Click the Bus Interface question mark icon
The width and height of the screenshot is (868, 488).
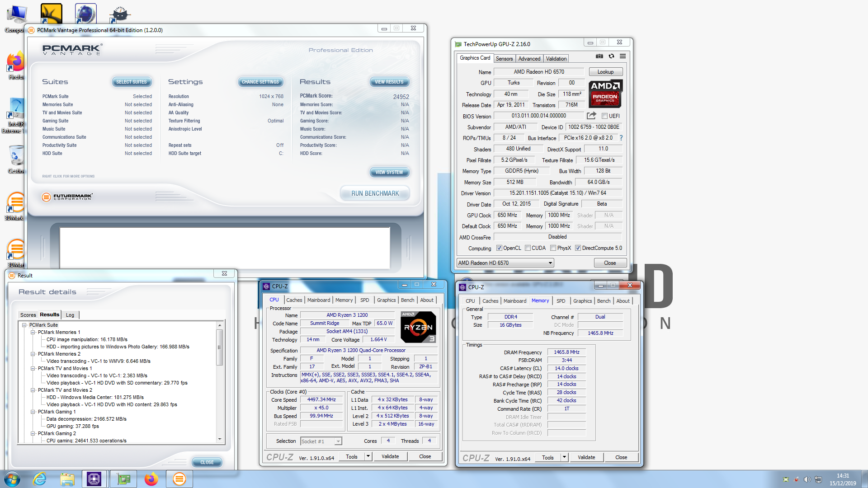[621, 138]
